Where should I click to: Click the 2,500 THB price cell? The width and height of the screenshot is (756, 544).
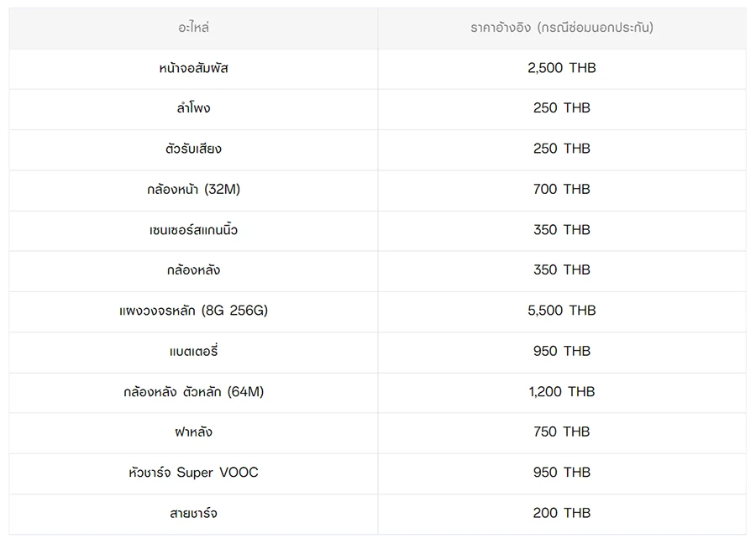pyautogui.click(x=561, y=68)
